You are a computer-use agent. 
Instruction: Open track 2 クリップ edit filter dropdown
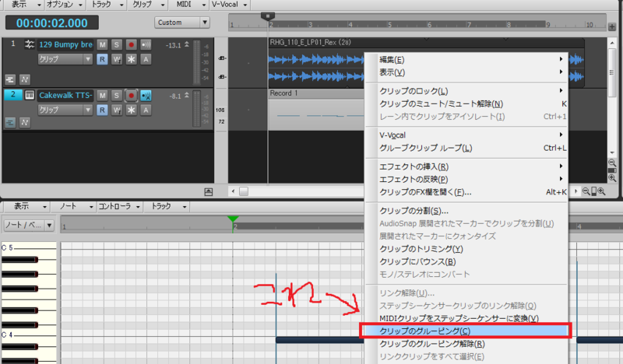65,110
